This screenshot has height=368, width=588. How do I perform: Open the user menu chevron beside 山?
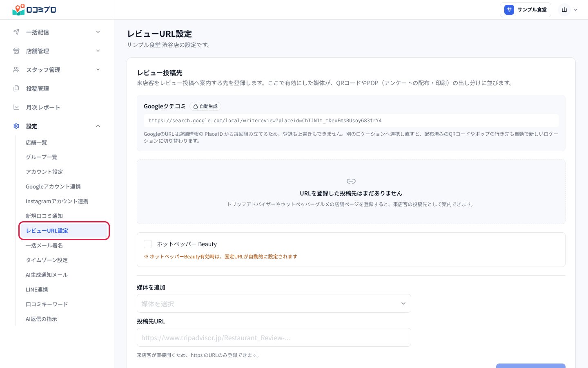pos(576,10)
